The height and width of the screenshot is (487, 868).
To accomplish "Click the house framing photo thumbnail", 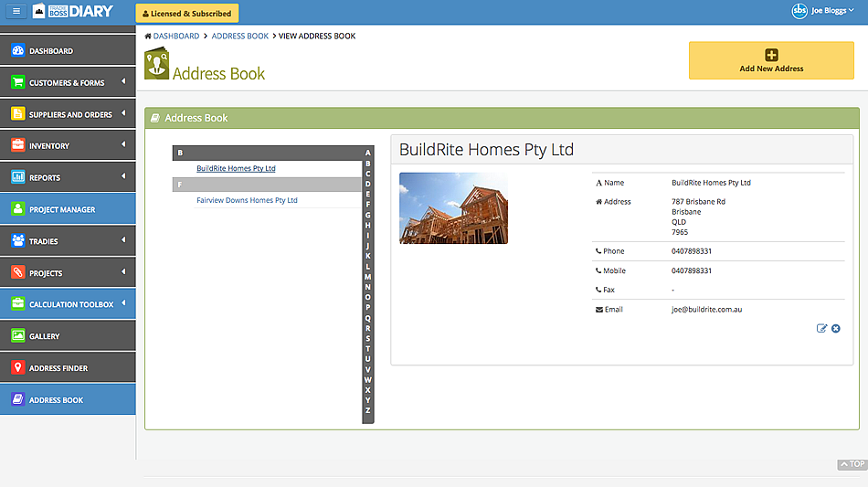I will [x=453, y=208].
